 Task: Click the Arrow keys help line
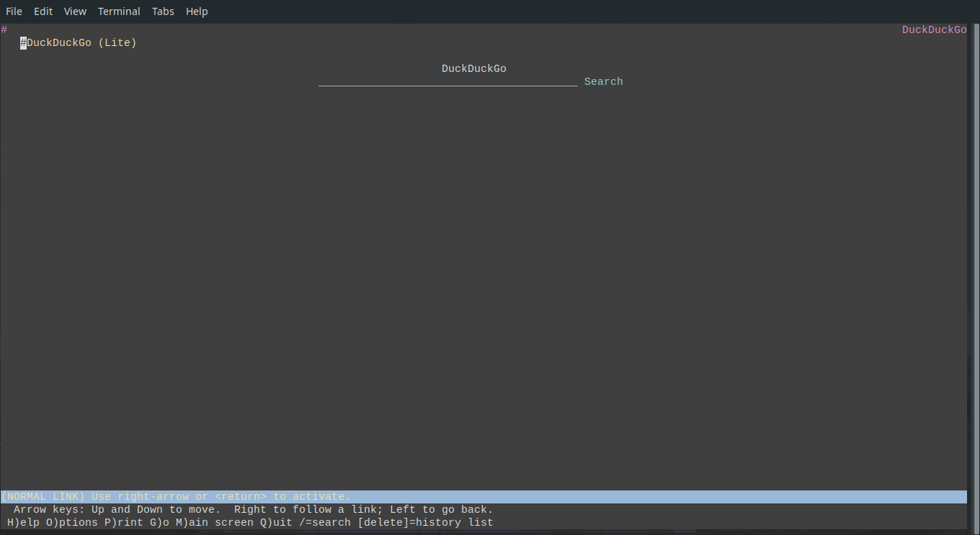coord(253,510)
